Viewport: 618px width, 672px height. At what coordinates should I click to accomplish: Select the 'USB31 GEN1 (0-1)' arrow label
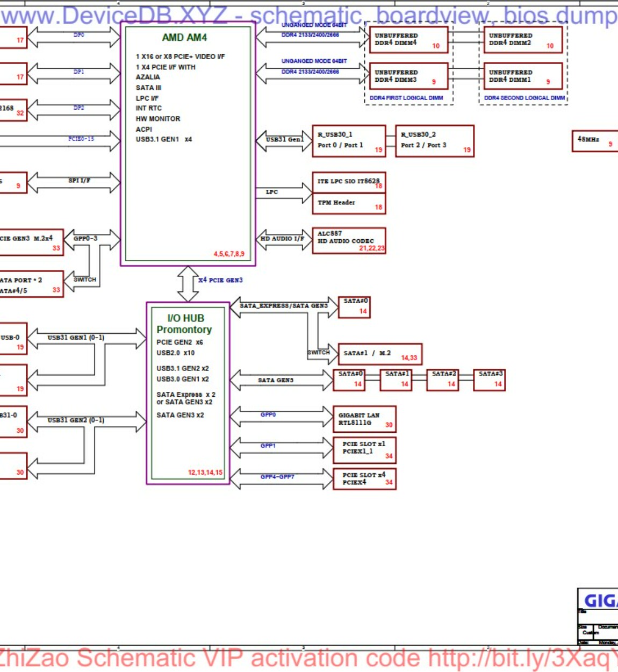pyautogui.click(x=76, y=338)
